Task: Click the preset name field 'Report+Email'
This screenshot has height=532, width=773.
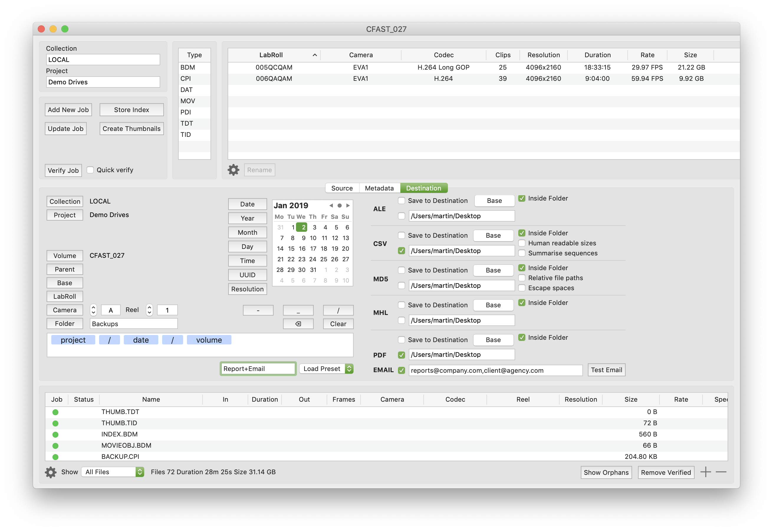Action: click(258, 369)
